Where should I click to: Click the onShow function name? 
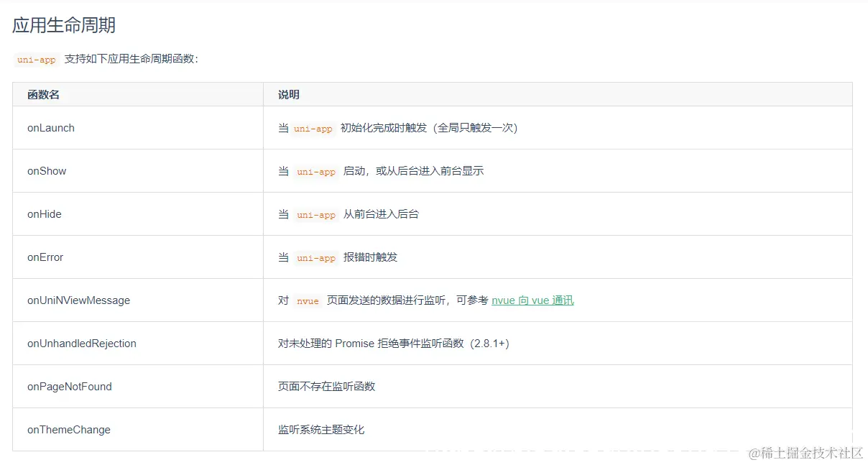(46, 170)
